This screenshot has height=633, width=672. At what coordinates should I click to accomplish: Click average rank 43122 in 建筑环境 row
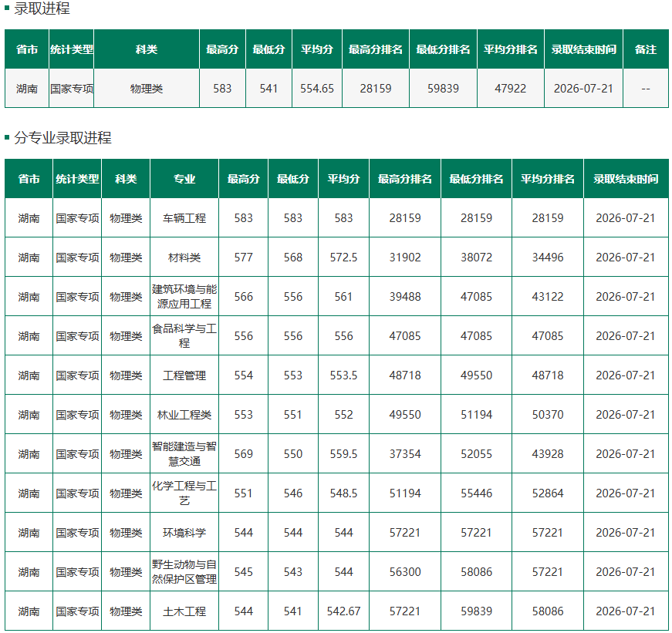point(547,296)
